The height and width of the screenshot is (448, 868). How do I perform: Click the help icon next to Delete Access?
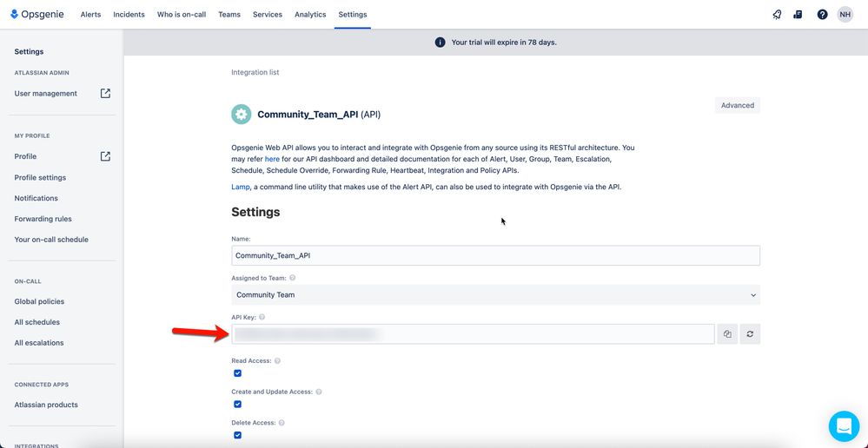[282, 423]
